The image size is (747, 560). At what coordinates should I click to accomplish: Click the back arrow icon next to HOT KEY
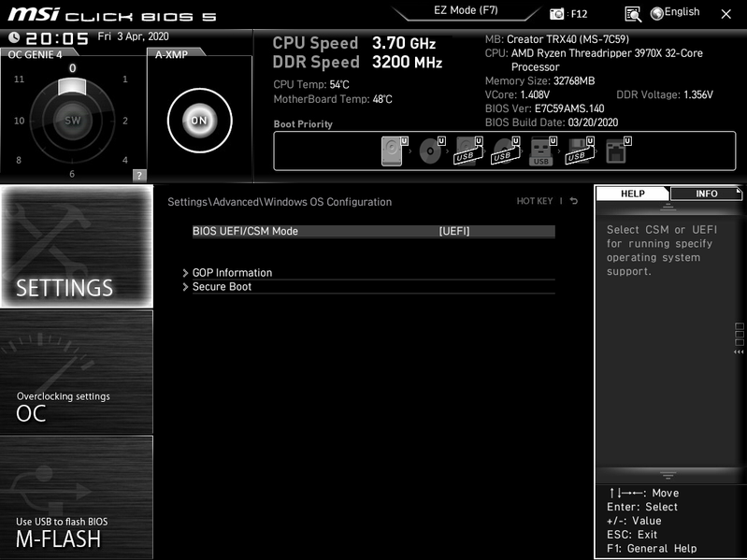click(x=574, y=201)
